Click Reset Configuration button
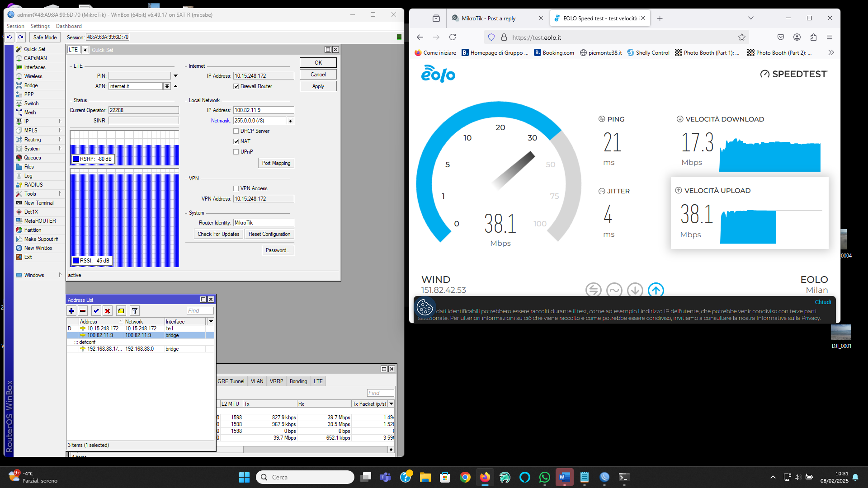868x488 pixels. [269, 234]
